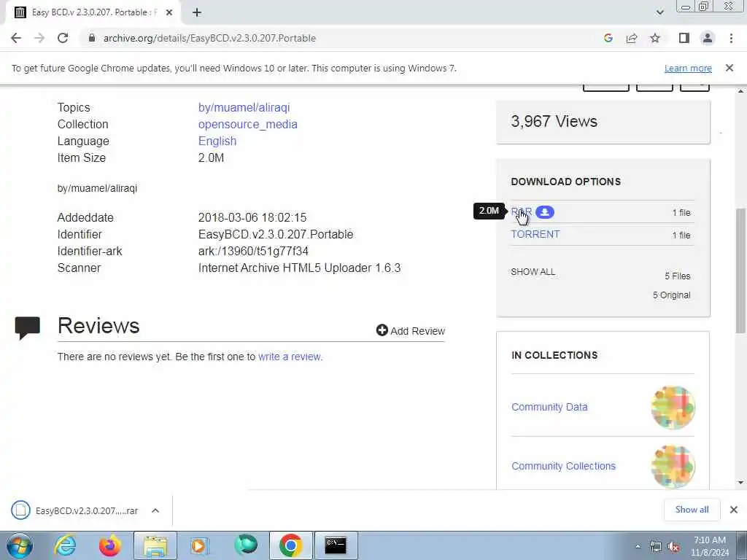747x560 pixels.
Task: Click the Reviews speech bubble icon
Action: (28, 328)
